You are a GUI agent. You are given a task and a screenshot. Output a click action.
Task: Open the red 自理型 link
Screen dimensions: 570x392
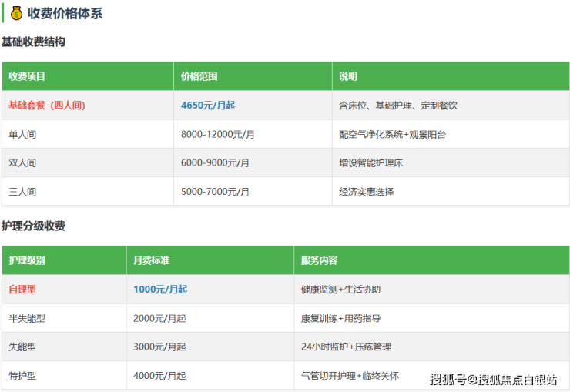click(22, 290)
